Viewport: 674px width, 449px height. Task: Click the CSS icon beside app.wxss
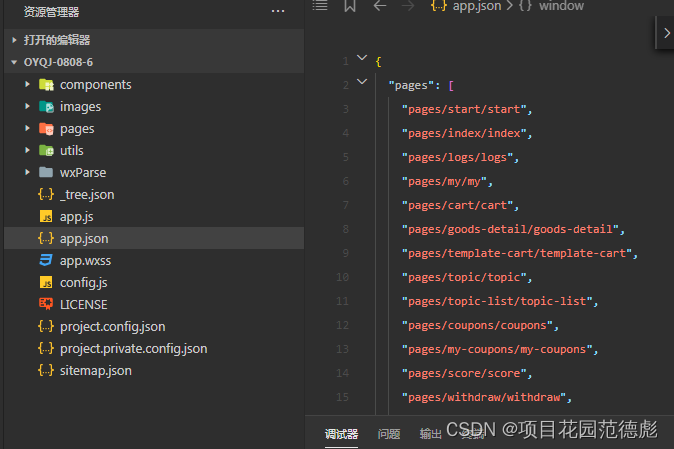tap(46, 260)
